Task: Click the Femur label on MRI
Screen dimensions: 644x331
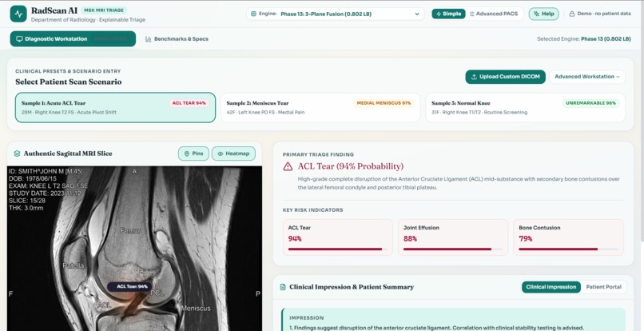Action: coord(130,231)
